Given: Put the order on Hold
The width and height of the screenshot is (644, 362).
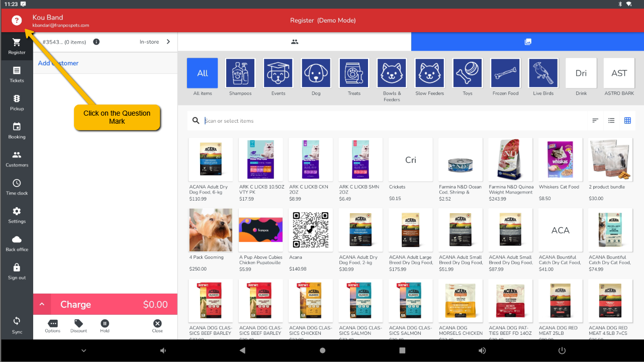Looking at the screenshot, I should (105, 326).
